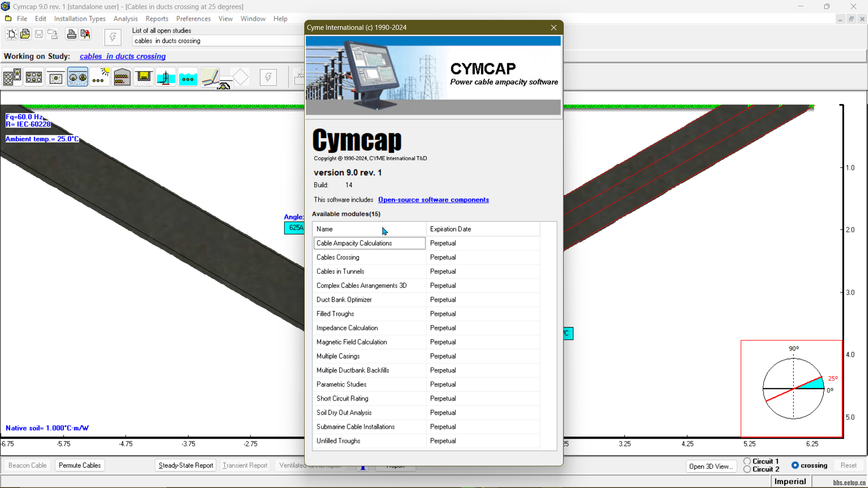Create a new study with the New icon
Screen dimensions: 868x488
click(x=12, y=34)
